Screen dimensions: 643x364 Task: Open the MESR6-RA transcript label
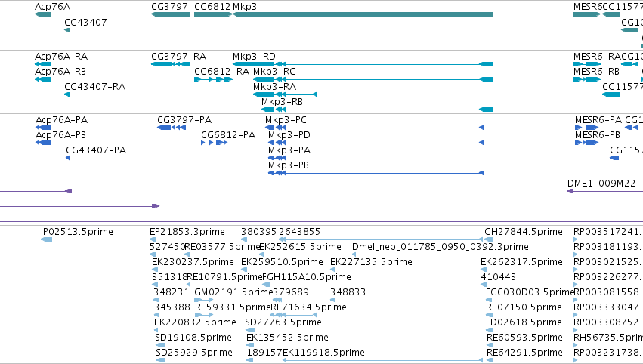597,57
